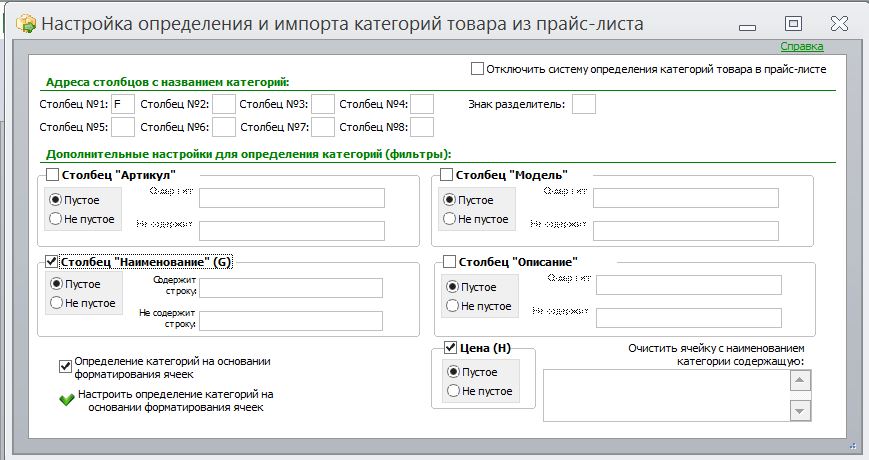The height and width of the screenshot is (460, 869).
Task: Minimize the settings window
Action: 748,27
